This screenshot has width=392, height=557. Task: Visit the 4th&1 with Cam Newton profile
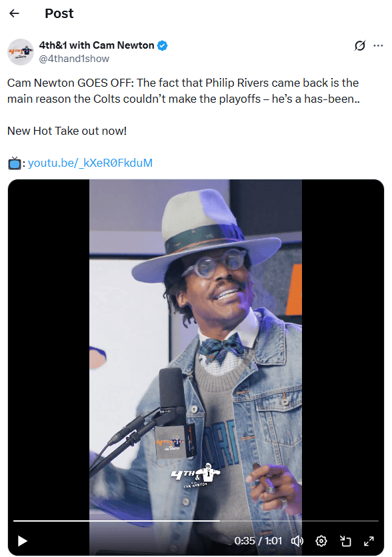coord(97,45)
